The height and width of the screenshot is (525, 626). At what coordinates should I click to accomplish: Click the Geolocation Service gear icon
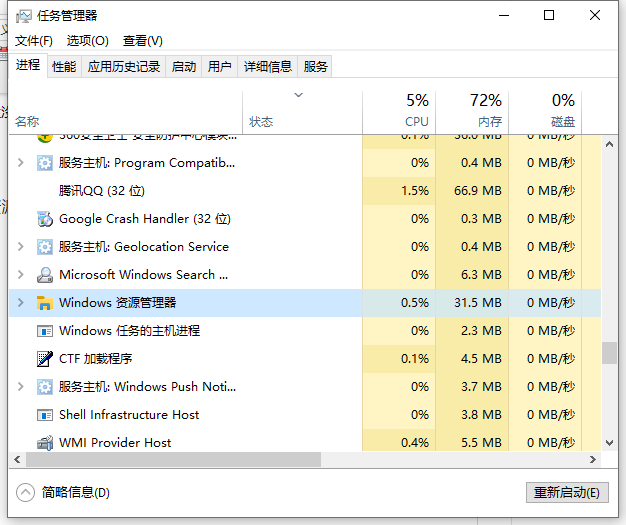point(44,247)
